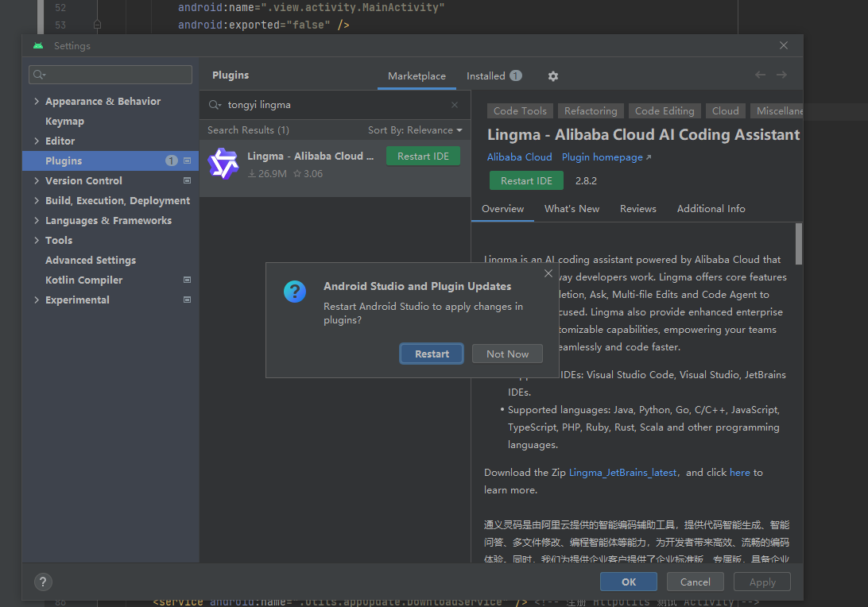The width and height of the screenshot is (868, 607).
Task: Close the Settings window
Action: [x=783, y=45]
